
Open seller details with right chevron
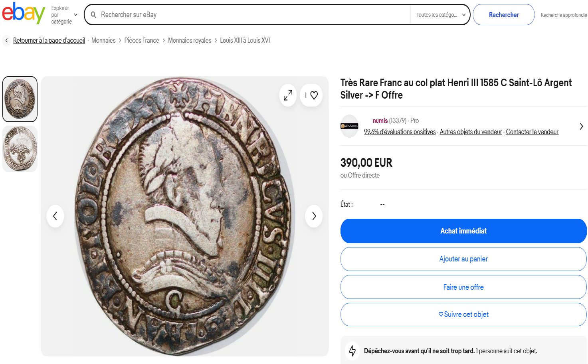pos(581,126)
